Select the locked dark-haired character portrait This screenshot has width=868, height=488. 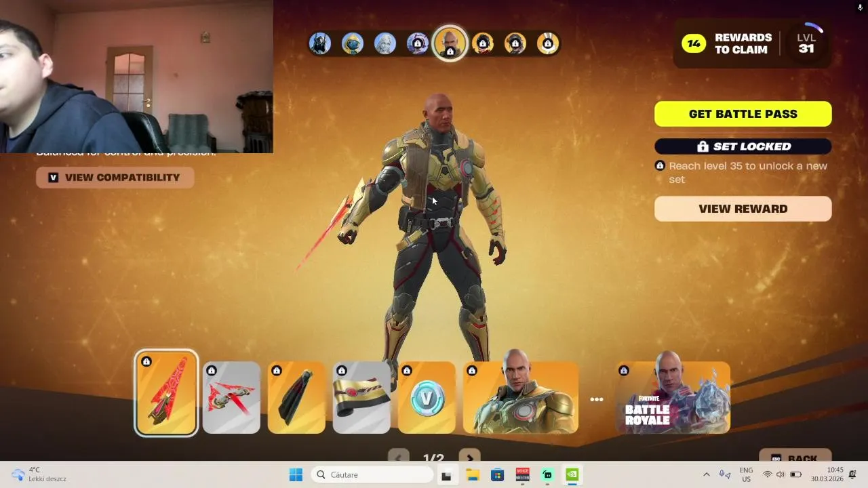coord(483,43)
